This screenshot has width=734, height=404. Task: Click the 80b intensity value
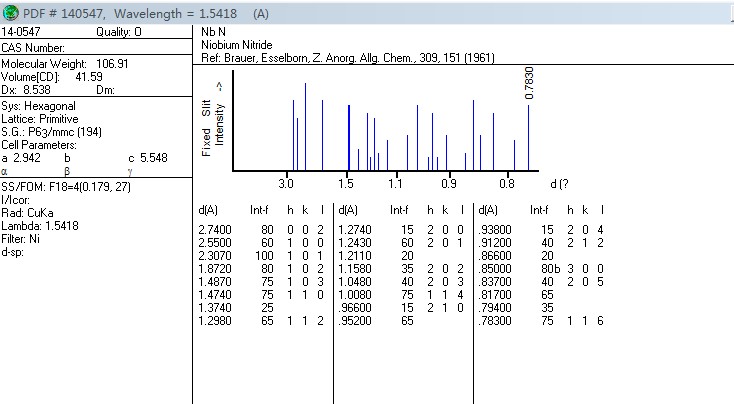click(550, 269)
